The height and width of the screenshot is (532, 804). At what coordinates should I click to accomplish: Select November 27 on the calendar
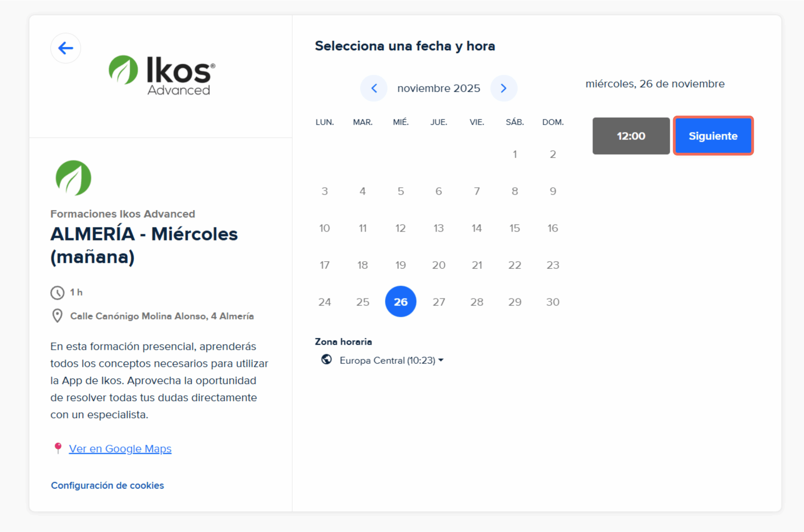tap(439, 302)
